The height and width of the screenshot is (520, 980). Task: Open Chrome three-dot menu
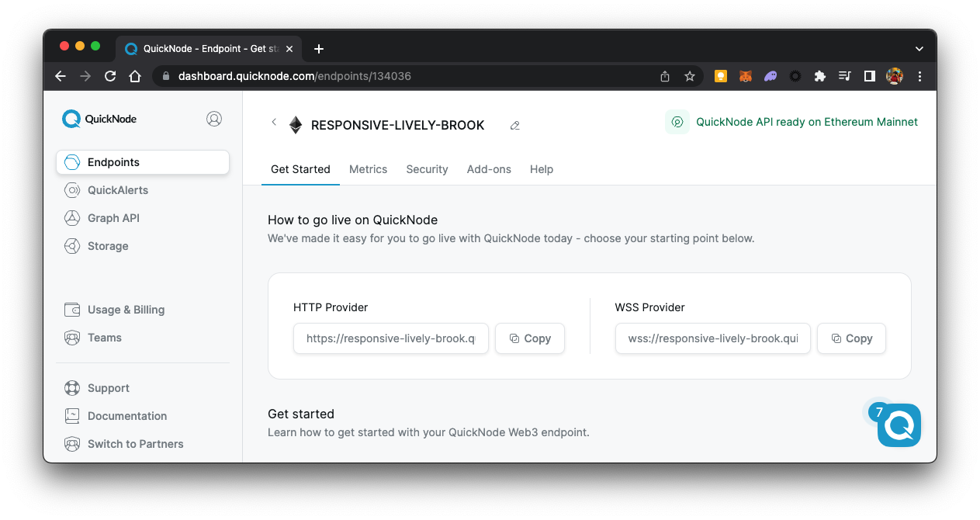[x=919, y=76]
